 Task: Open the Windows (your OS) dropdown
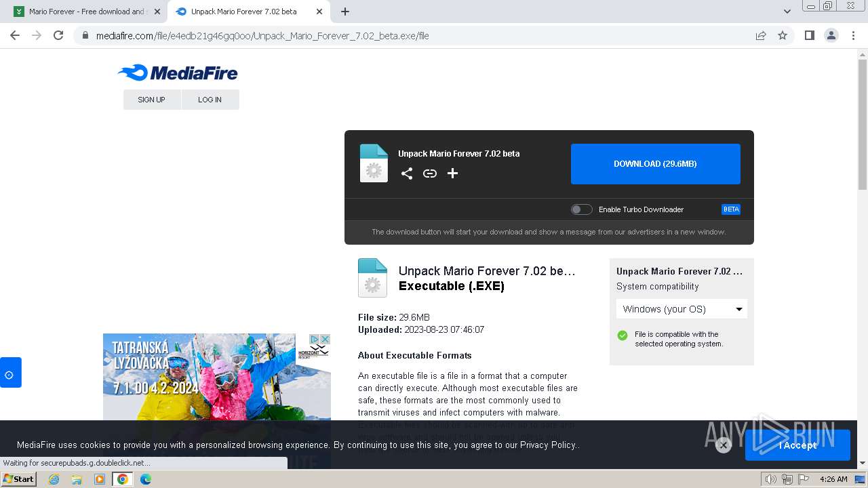682,309
